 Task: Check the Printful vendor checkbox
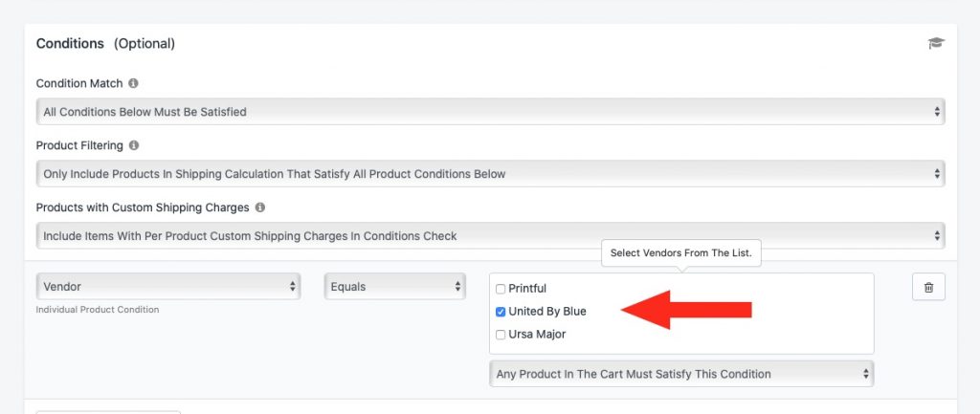(x=501, y=289)
